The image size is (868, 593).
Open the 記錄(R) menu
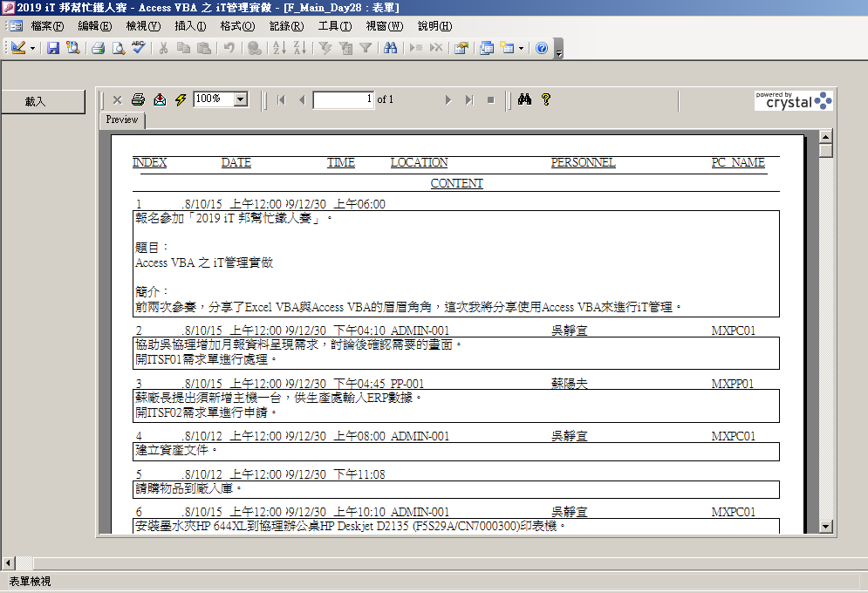[287, 26]
